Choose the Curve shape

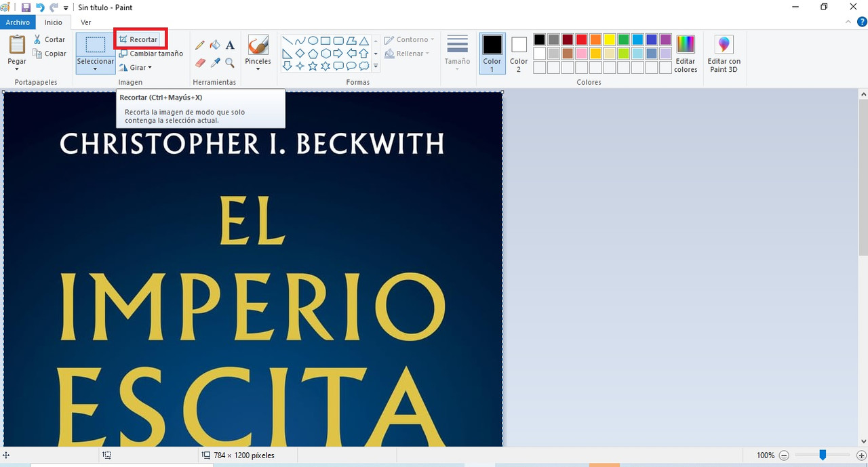(x=300, y=41)
